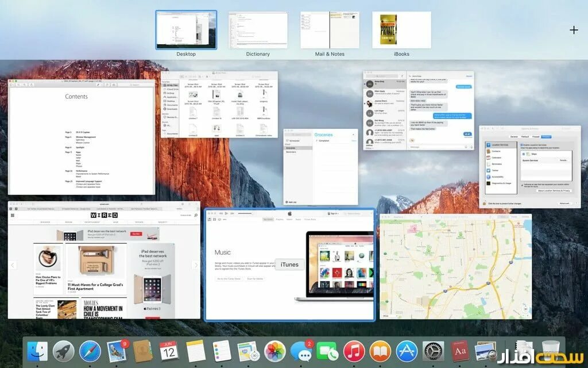Viewport: 588px width, 368px height.
Task: Select Diagnostics & Usage in privacy sidebar
Action: pos(500,183)
